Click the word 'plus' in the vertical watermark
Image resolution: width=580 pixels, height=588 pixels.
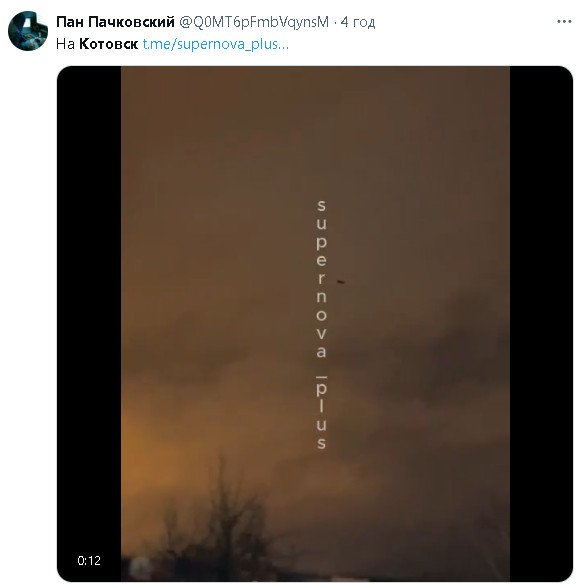tap(321, 416)
